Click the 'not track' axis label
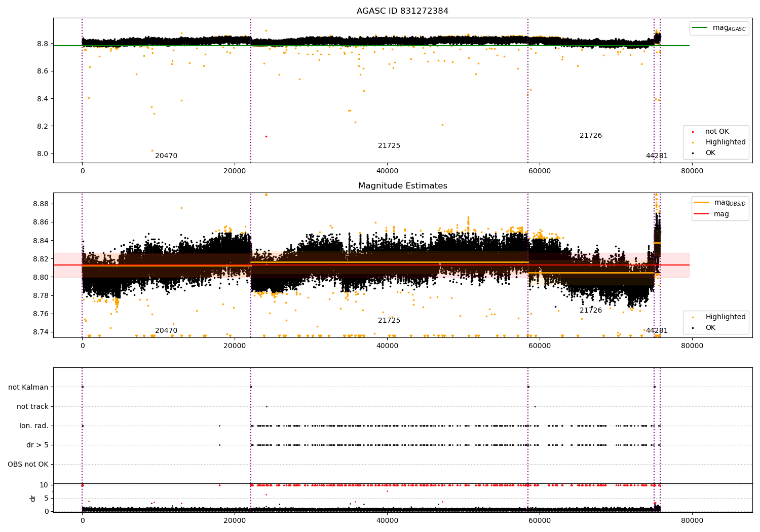 tap(32, 406)
